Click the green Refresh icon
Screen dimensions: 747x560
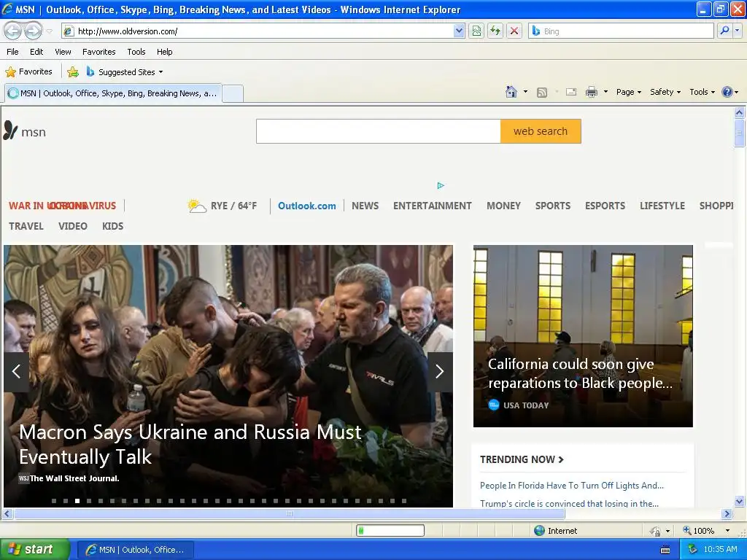(x=495, y=31)
